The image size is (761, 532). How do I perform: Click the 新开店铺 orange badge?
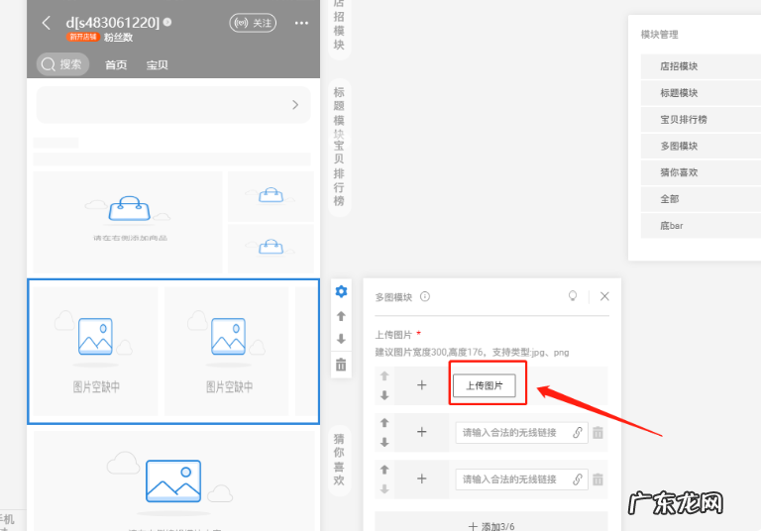pos(83,37)
